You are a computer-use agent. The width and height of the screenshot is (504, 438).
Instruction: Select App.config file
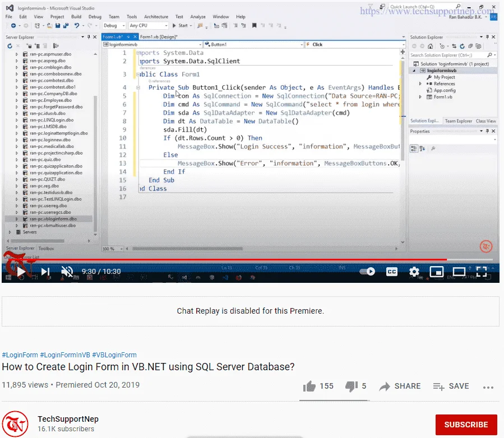tap(445, 91)
